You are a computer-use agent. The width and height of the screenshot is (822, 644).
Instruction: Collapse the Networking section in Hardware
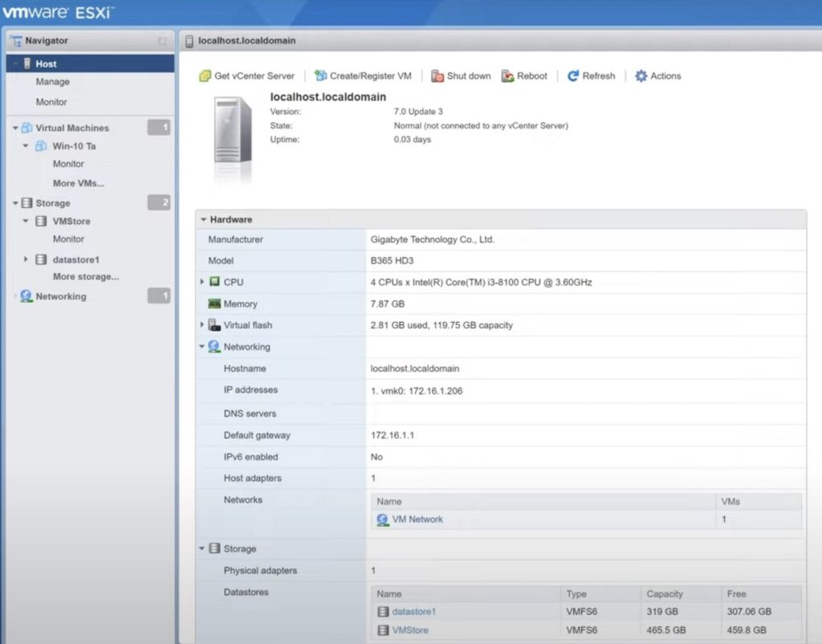click(x=201, y=347)
